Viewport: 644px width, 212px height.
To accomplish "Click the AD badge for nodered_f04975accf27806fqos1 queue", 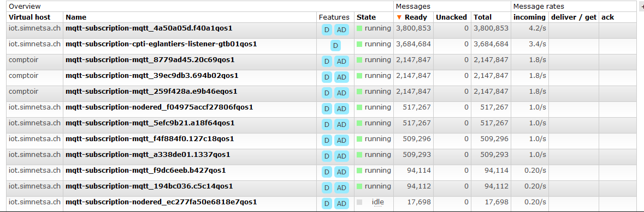I will tap(341, 109).
